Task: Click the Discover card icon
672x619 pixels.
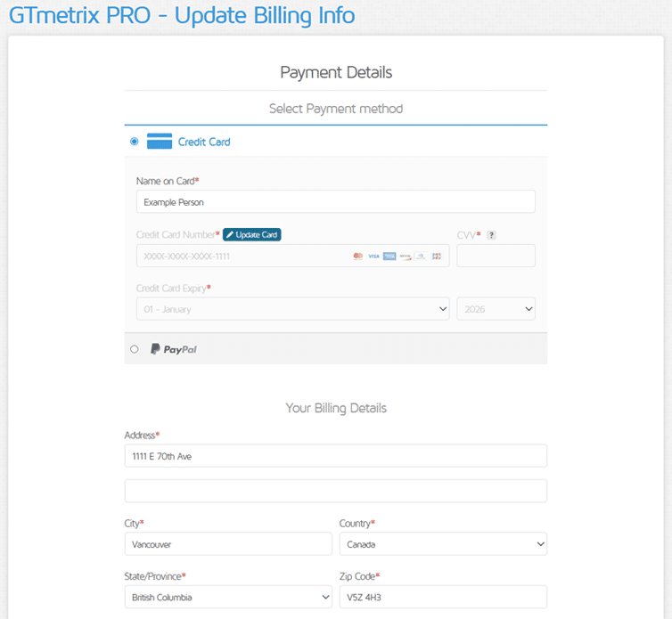Action: 405,257
